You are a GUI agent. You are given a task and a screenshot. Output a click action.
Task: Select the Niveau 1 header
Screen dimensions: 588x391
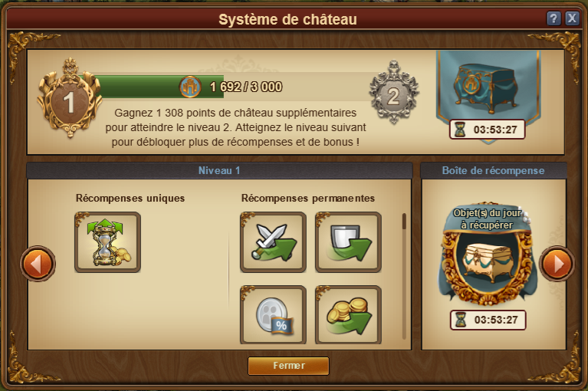coord(219,170)
